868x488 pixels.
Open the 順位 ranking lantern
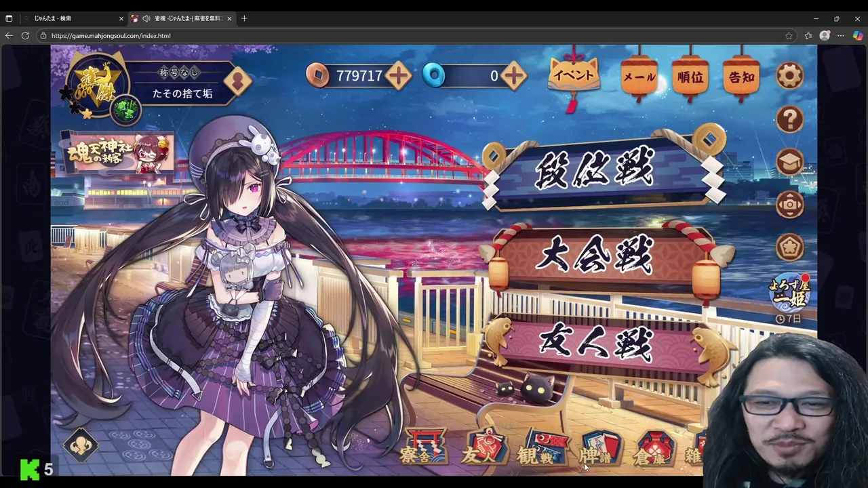(x=690, y=77)
